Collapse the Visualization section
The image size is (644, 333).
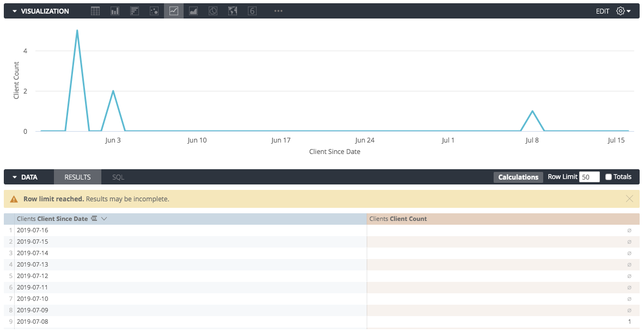(14, 11)
